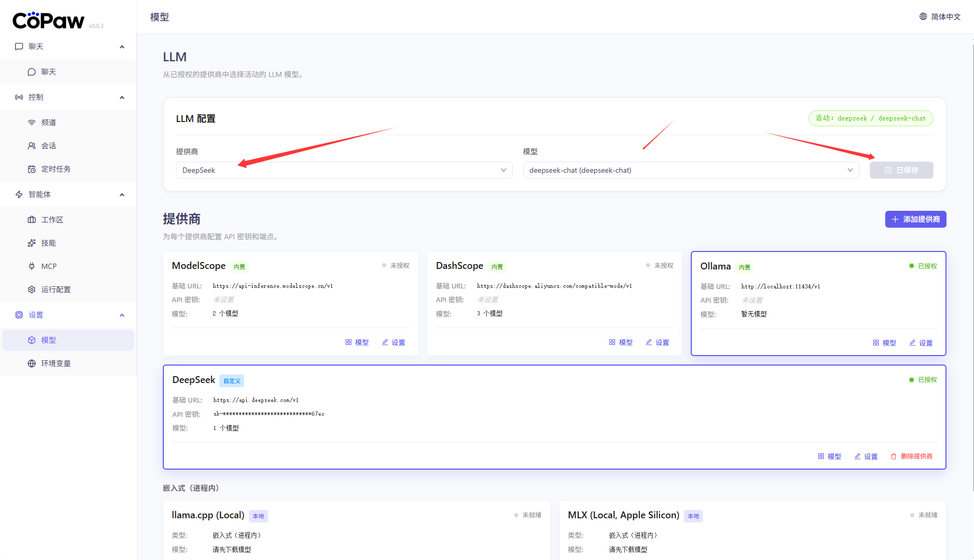974x560 pixels.
Task: Open 模型 list for ModelScope provider
Action: pos(357,342)
